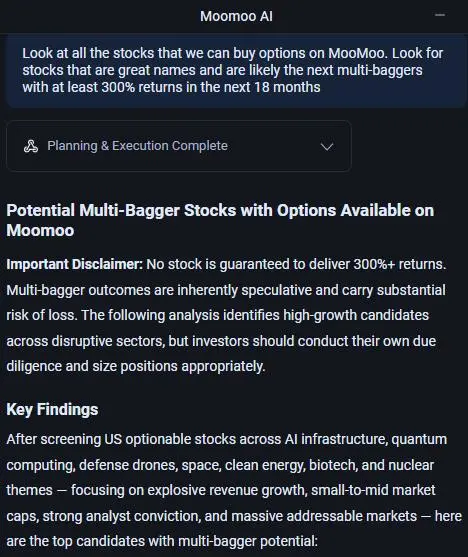The height and width of the screenshot is (557, 468).
Task: Click the bold Important Disclaimer label
Action: coord(74,264)
